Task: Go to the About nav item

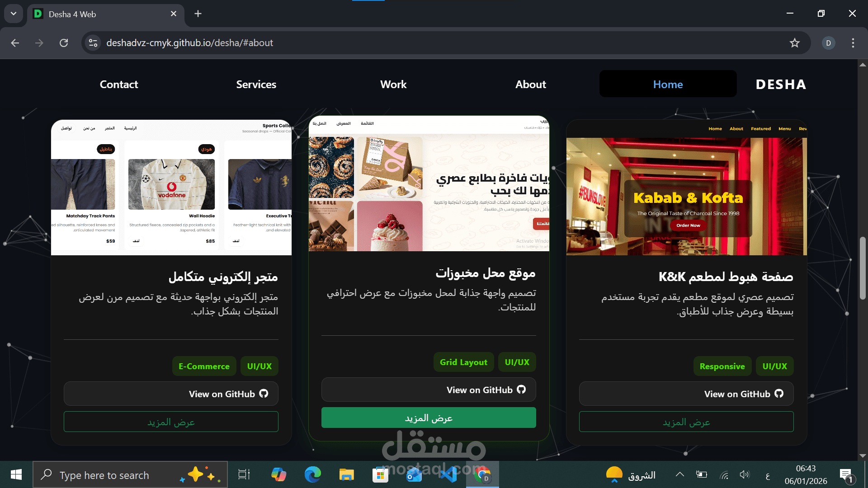Action: (x=530, y=84)
